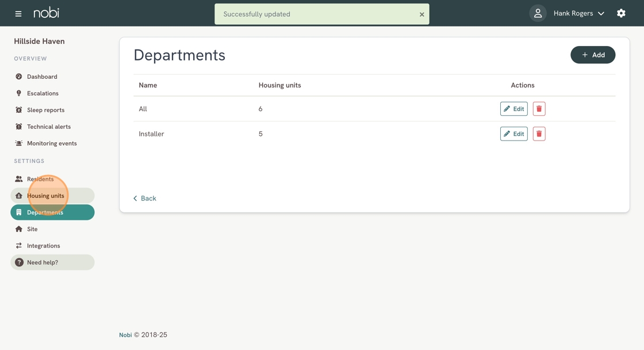
Task: Navigate to Housing units settings
Action: (x=45, y=196)
